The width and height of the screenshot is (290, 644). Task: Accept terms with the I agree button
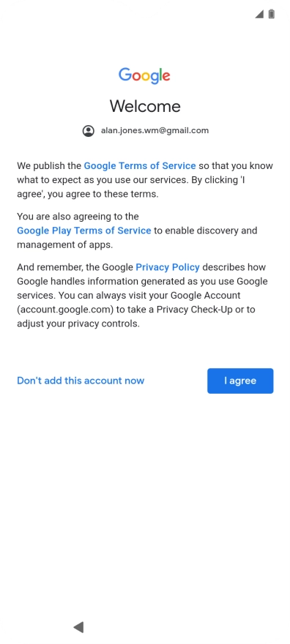click(240, 381)
